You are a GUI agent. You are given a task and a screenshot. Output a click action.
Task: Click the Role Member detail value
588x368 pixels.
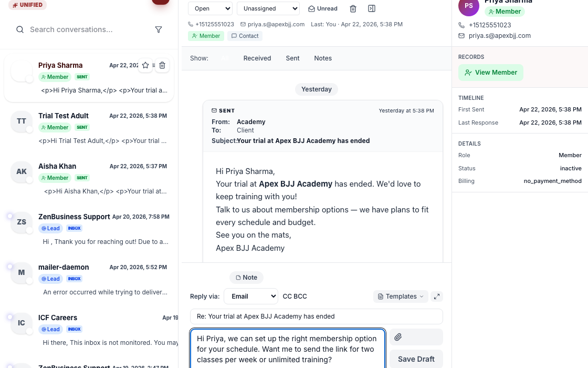click(x=570, y=156)
